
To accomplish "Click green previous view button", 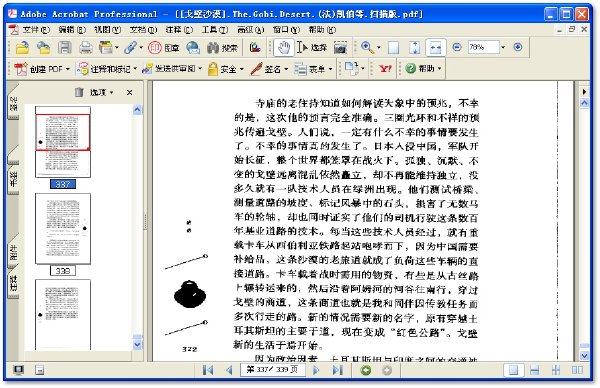I will click(366, 370).
